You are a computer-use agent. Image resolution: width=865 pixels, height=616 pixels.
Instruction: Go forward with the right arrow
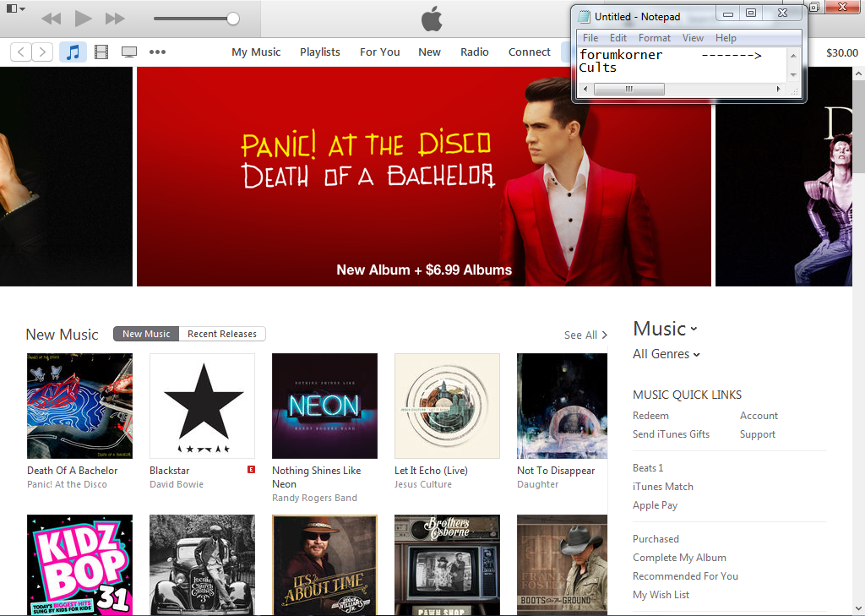coord(42,52)
